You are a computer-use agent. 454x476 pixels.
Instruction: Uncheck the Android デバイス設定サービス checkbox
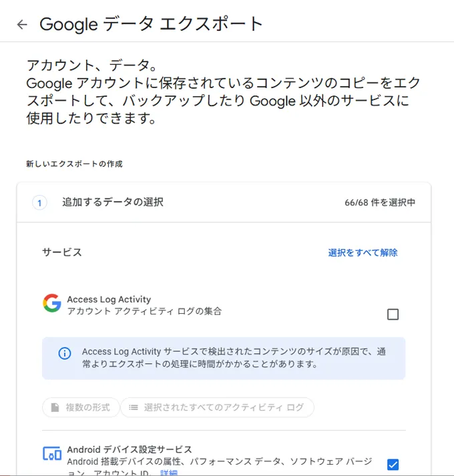tap(393, 465)
